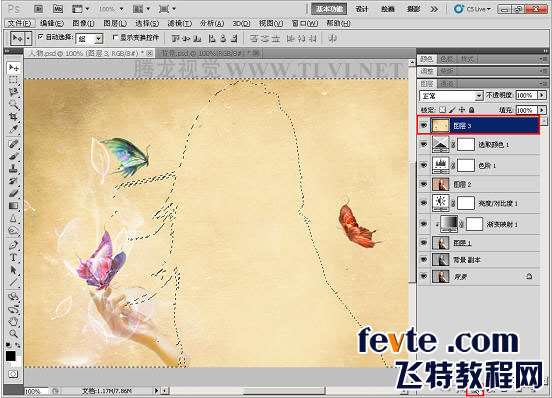Viewport: 552px width, 398px height.
Task: Select the Line tool
Action: (13, 282)
